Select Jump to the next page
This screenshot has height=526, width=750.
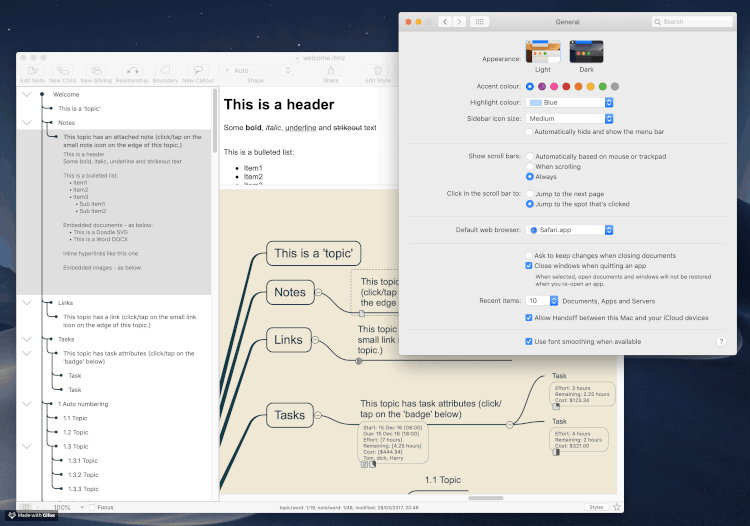tap(529, 194)
